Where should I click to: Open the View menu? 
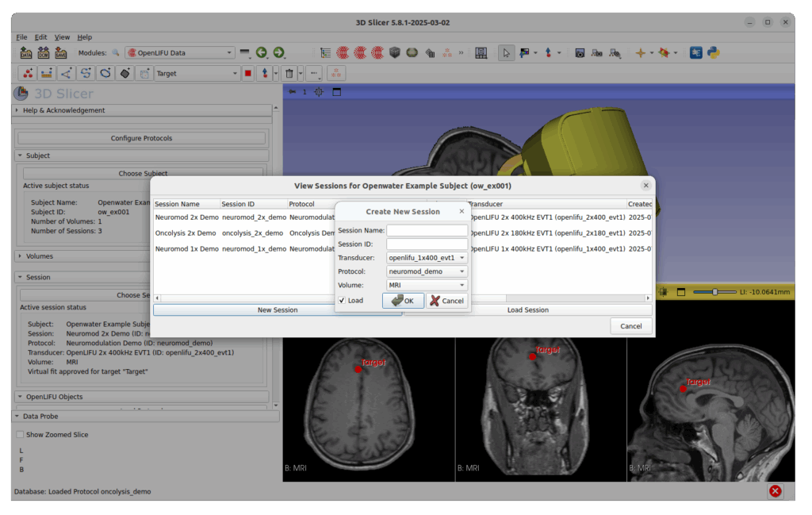[62, 37]
